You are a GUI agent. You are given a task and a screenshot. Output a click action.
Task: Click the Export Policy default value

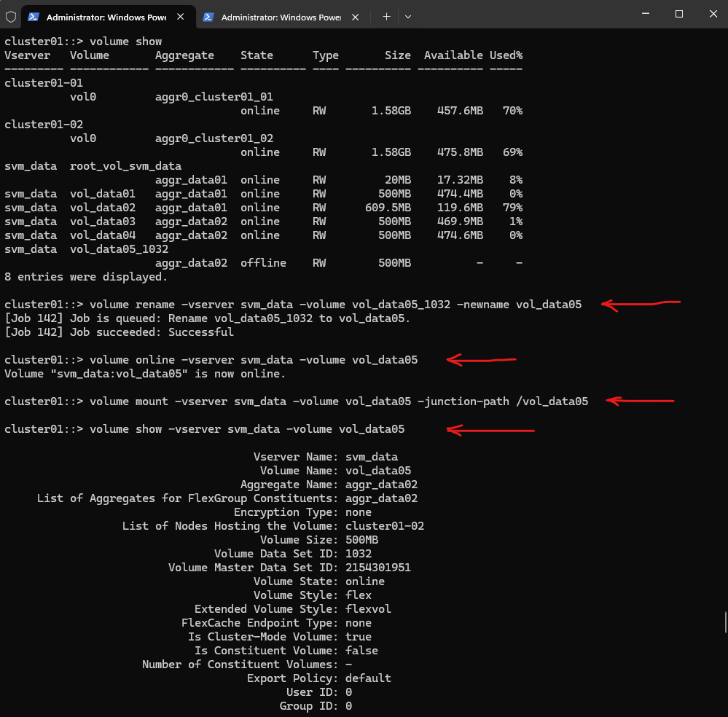click(368, 678)
